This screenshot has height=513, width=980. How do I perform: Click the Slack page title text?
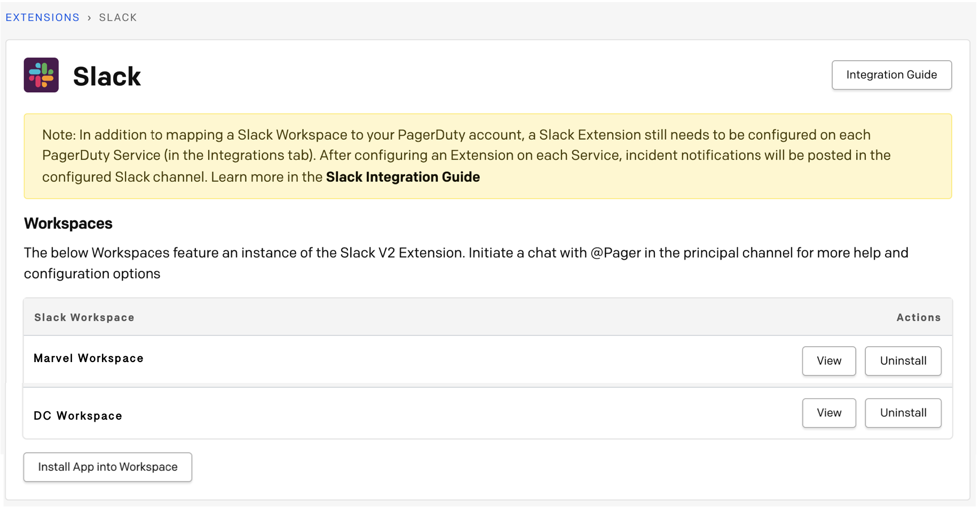[x=107, y=76]
